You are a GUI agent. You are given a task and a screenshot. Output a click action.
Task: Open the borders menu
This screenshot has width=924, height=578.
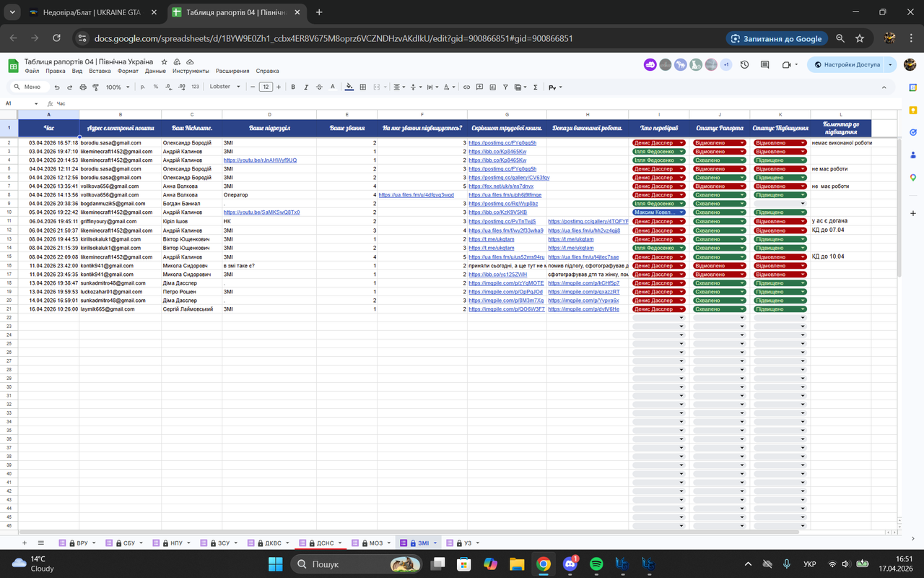pos(363,87)
